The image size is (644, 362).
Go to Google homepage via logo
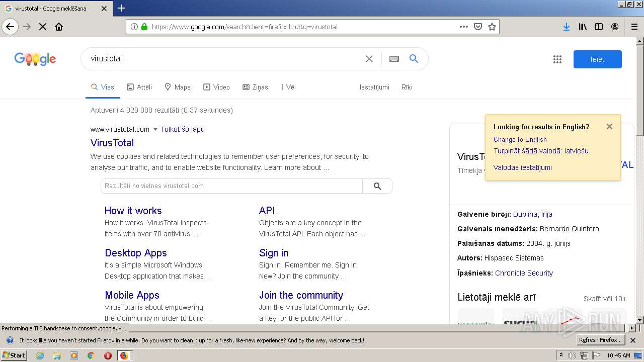click(x=35, y=59)
